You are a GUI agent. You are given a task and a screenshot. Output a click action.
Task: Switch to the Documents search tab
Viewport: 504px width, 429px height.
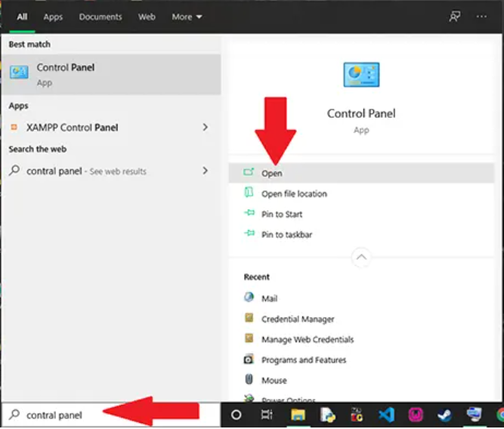(100, 17)
